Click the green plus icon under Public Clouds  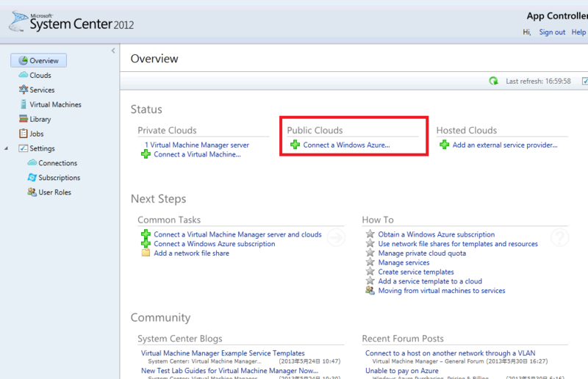(295, 145)
